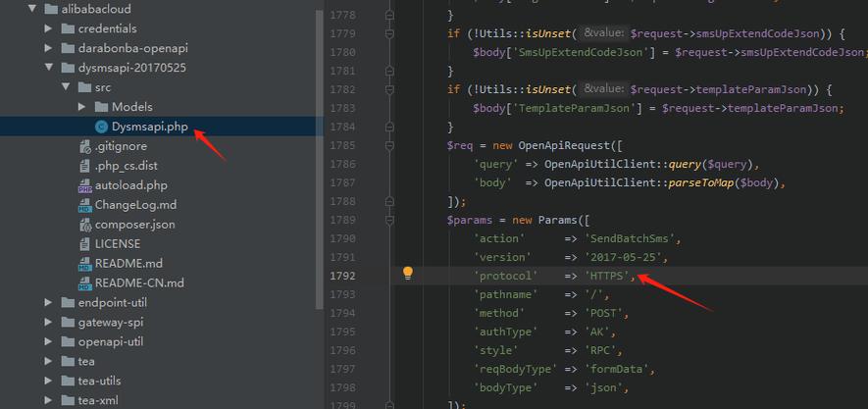The width and height of the screenshot is (868, 409).
Task: Click the markdown icon of README.md
Action: pyautogui.click(x=85, y=264)
